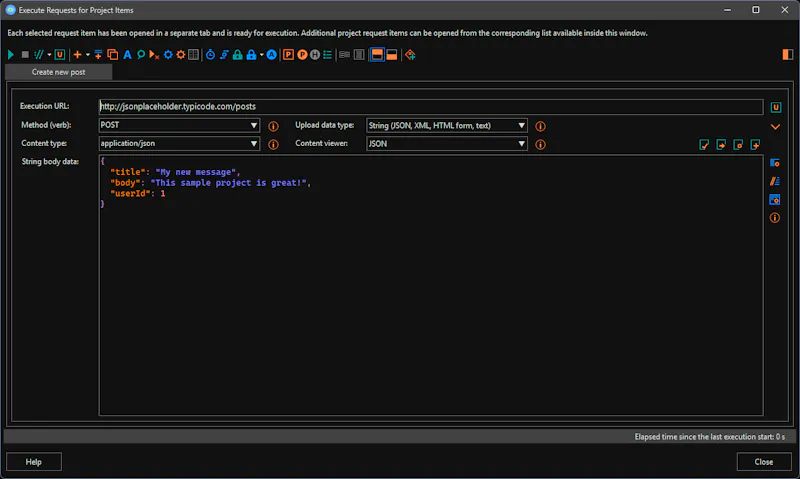Viewport: 800px width, 479px height.
Task: Click the document with orange dot icon
Action: pyautogui.click(x=738, y=145)
